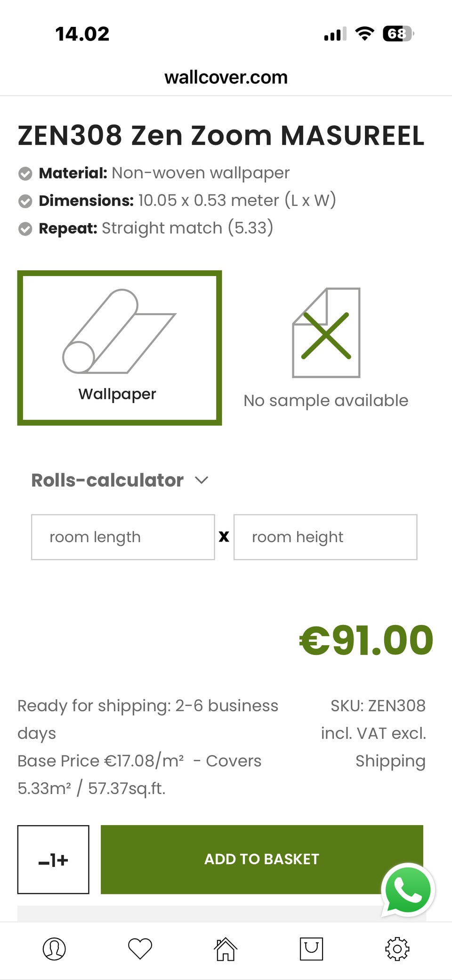
Task: Open WhatsApp chat bubble
Action: point(408,890)
